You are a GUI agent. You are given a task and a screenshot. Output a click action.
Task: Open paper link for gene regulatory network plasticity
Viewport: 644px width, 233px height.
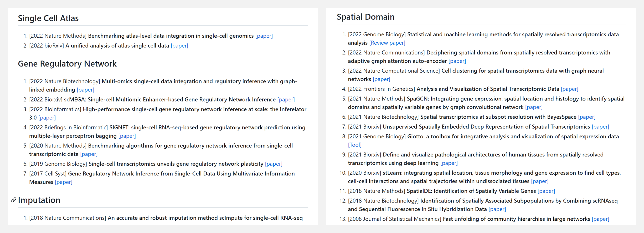pyautogui.click(x=274, y=164)
